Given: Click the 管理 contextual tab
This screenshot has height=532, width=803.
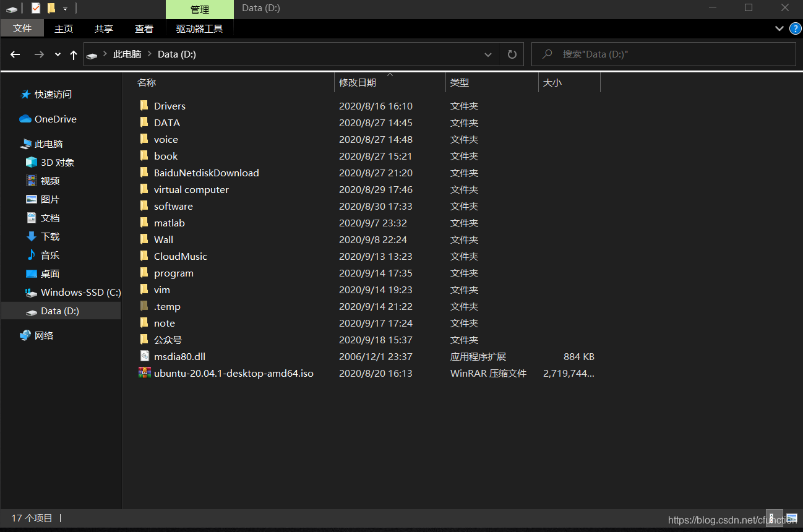Looking at the screenshot, I should pyautogui.click(x=200, y=10).
